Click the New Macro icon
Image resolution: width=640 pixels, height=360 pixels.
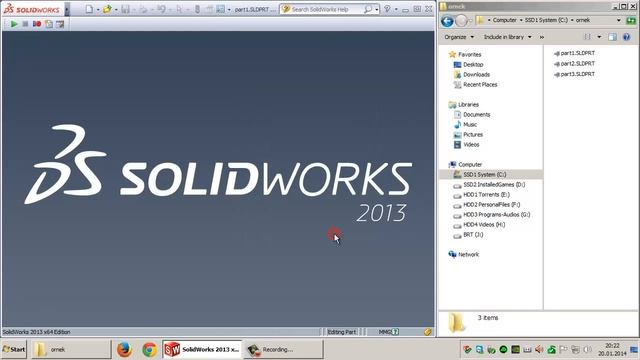[49, 24]
